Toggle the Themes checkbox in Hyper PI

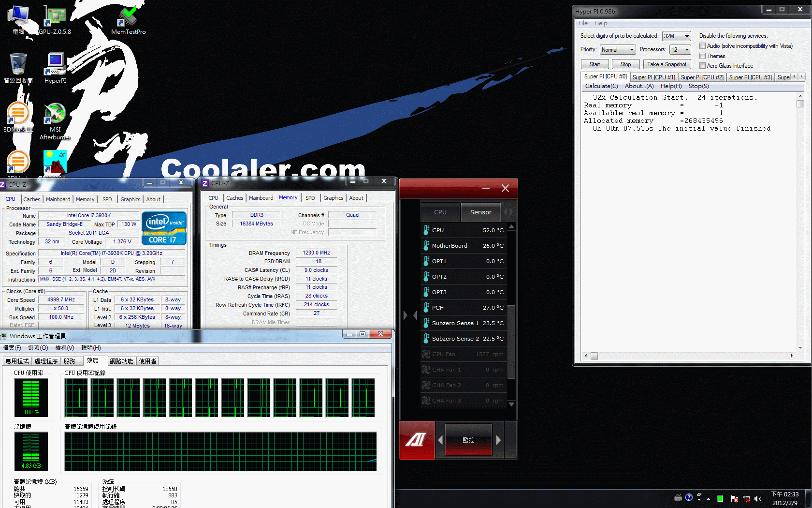[x=703, y=56]
